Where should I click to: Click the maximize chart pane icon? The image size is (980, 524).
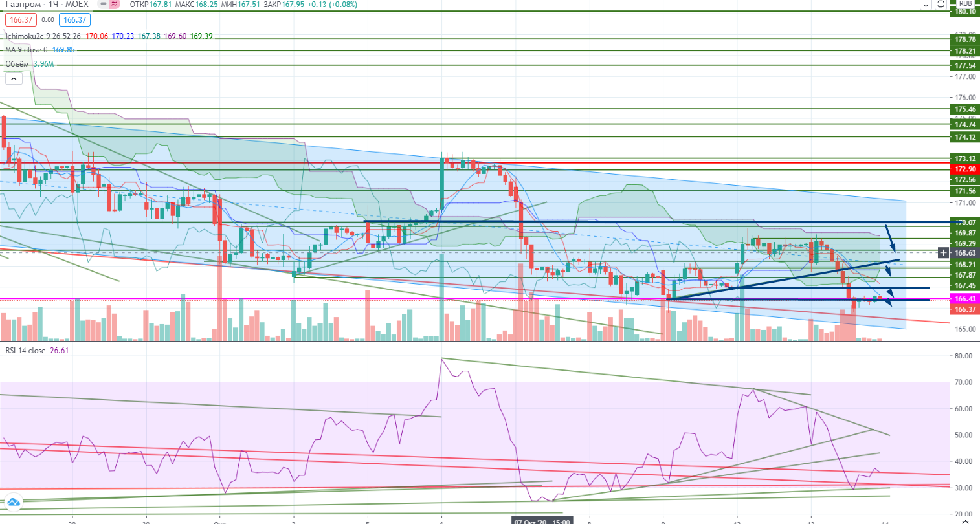(x=941, y=4)
